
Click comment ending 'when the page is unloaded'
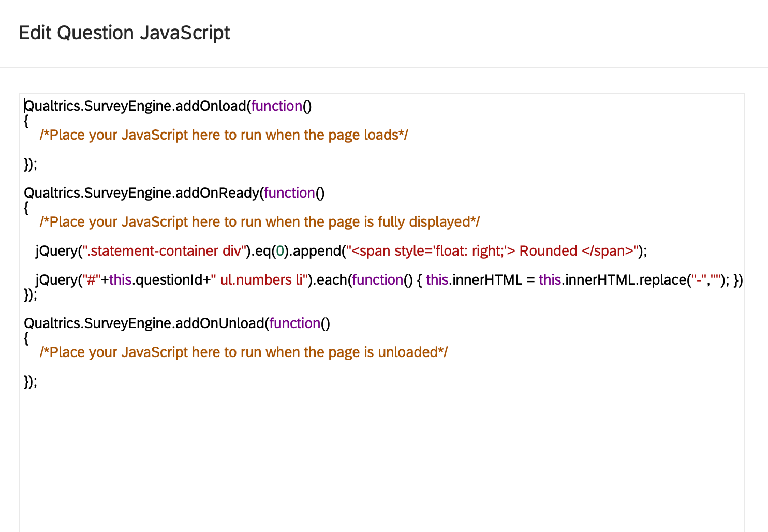[x=244, y=352]
